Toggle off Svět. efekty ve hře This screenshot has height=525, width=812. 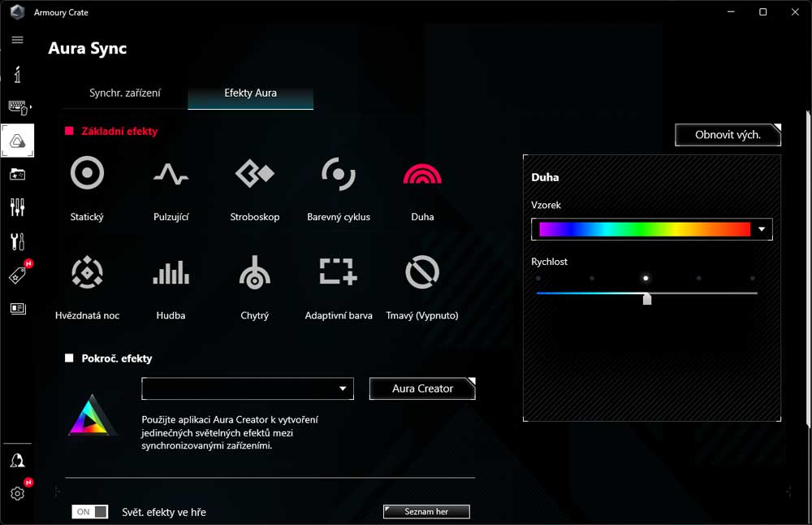click(x=89, y=512)
